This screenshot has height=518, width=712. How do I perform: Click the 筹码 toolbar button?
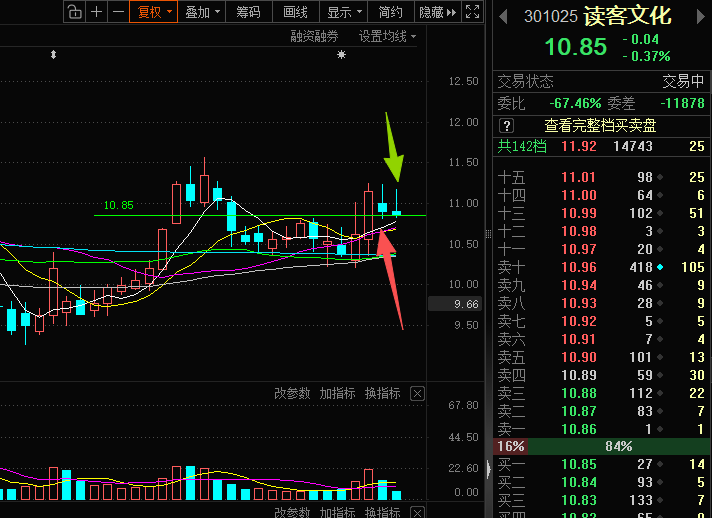point(248,12)
